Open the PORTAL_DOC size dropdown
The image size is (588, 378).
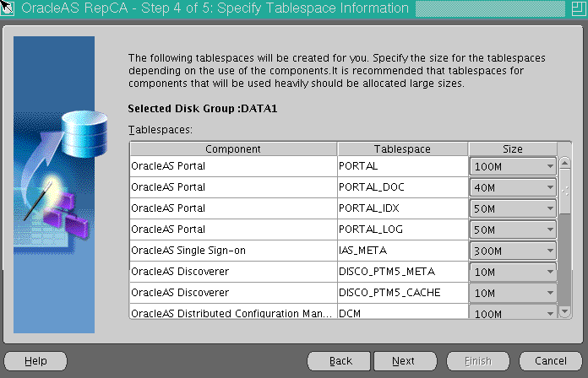click(x=513, y=187)
